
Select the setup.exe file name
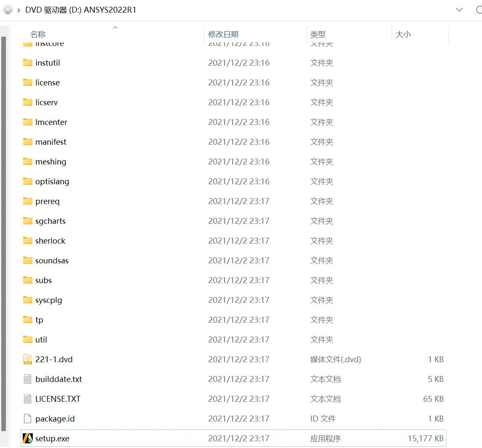coord(52,438)
